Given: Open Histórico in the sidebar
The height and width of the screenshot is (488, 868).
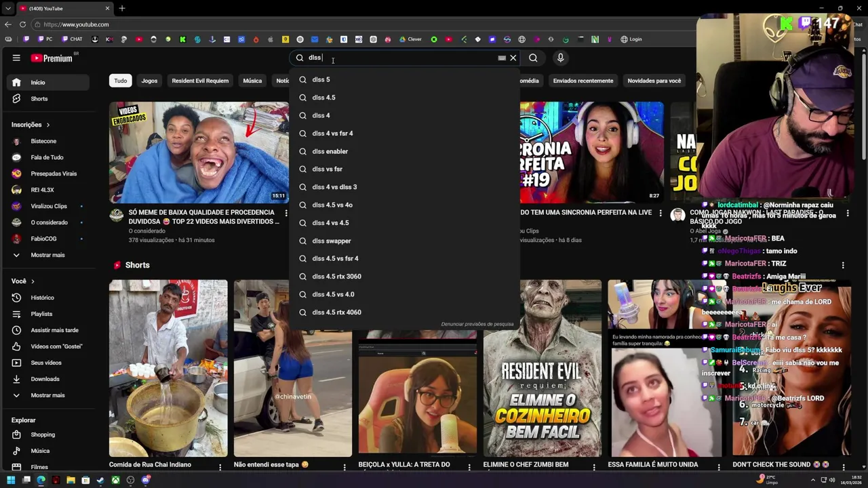Looking at the screenshot, I should coord(47,298).
